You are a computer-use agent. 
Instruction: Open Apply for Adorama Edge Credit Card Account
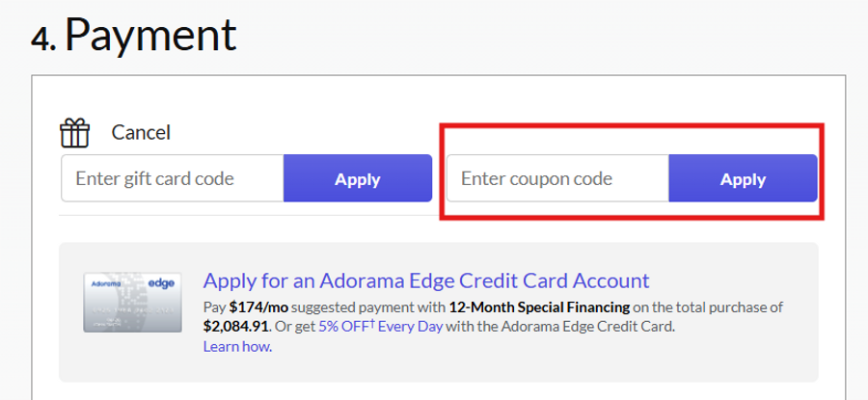tap(426, 280)
